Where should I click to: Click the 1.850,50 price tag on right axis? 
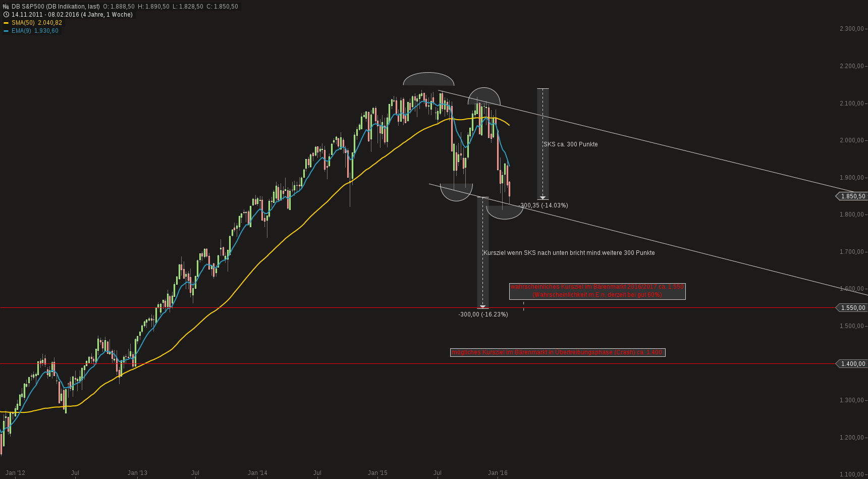[852, 196]
